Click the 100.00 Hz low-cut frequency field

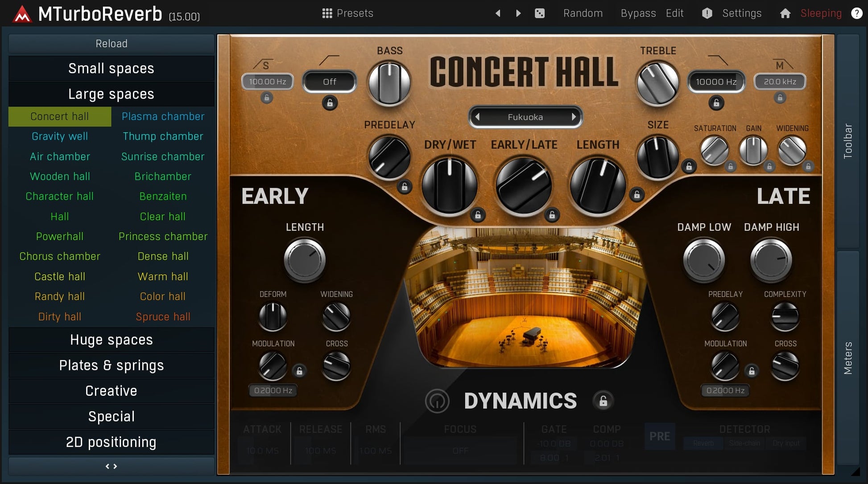point(267,82)
